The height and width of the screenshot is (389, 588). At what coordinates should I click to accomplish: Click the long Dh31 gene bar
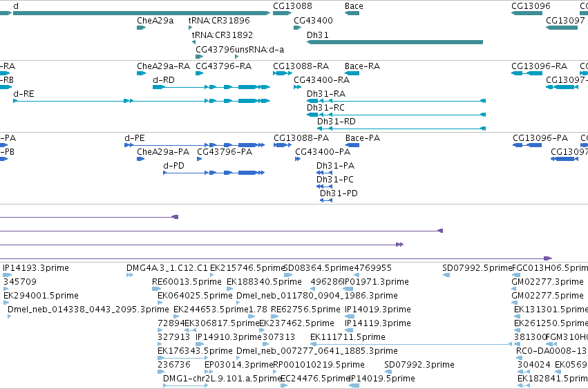395,42
